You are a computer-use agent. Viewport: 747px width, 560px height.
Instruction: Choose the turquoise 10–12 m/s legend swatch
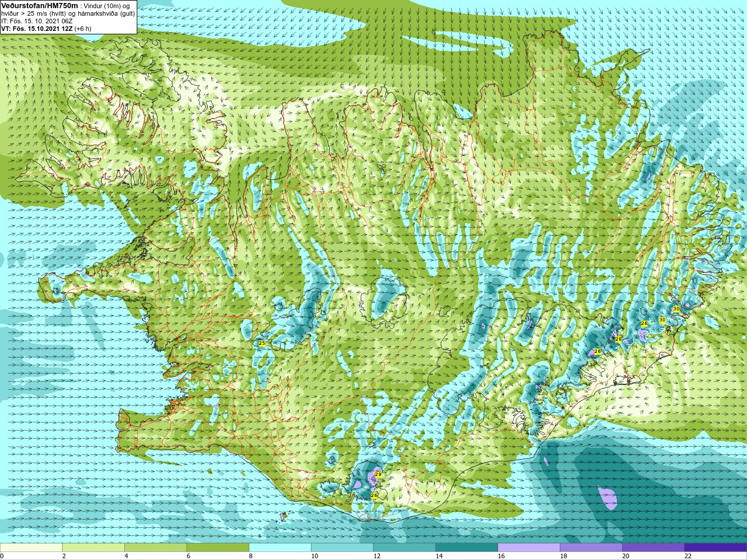(342, 548)
